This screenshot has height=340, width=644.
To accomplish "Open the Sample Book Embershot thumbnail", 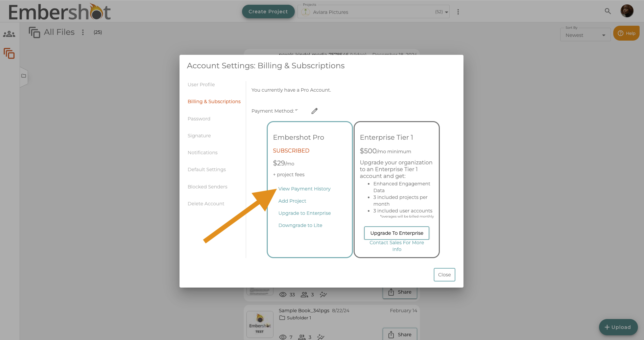I will pyautogui.click(x=260, y=324).
